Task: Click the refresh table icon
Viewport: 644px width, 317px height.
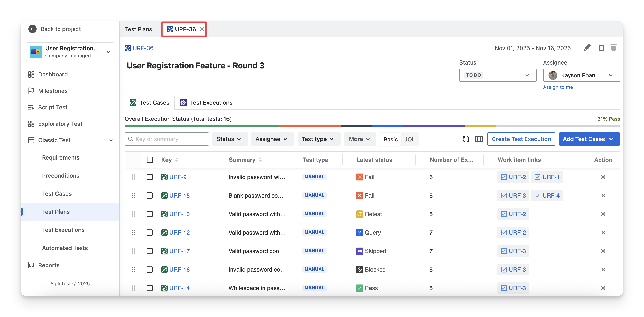Action: 465,139
